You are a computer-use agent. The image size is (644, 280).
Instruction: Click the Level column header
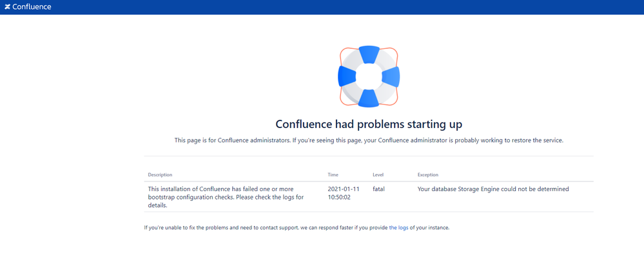pyautogui.click(x=378, y=174)
